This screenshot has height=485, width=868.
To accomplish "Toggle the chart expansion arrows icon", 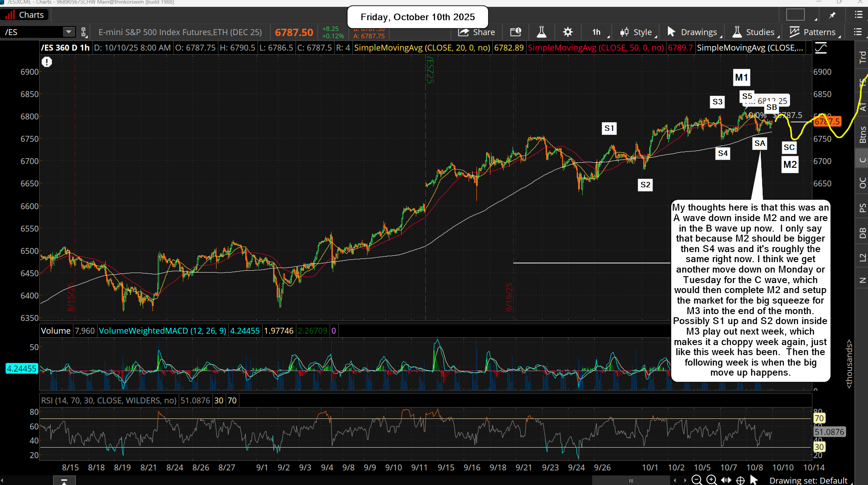I will pyautogui.click(x=726, y=480).
